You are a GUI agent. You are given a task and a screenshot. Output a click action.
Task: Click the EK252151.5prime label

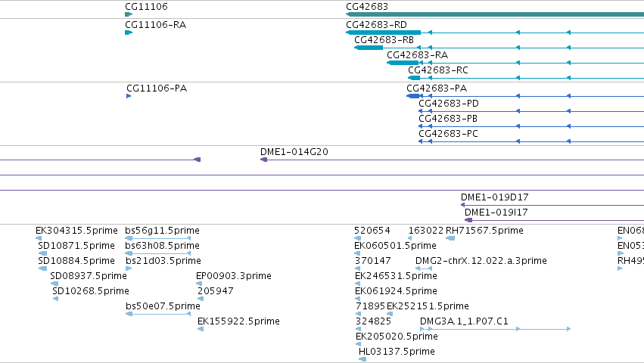pyautogui.click(x=428, y=306)
